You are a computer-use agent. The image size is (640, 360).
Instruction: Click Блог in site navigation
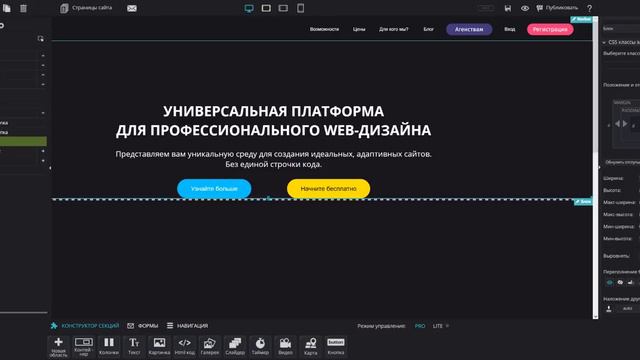pyautogui.click(x=429, y=29)
